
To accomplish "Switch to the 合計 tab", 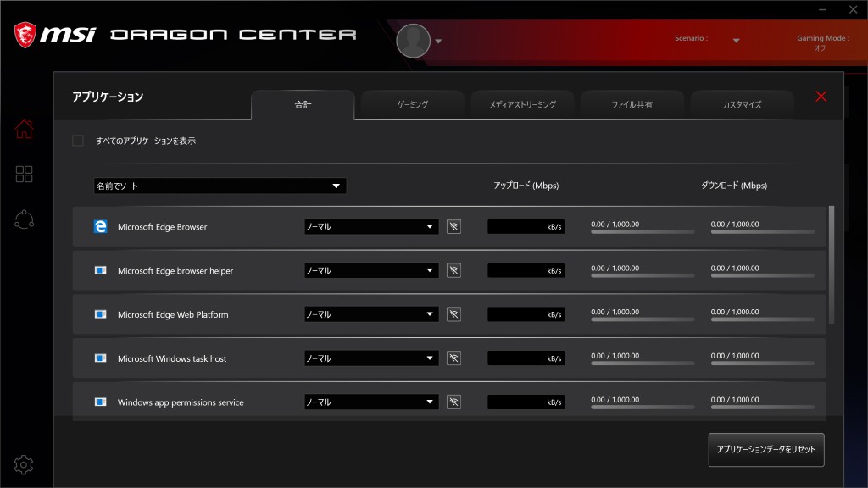I will point(303,104).
